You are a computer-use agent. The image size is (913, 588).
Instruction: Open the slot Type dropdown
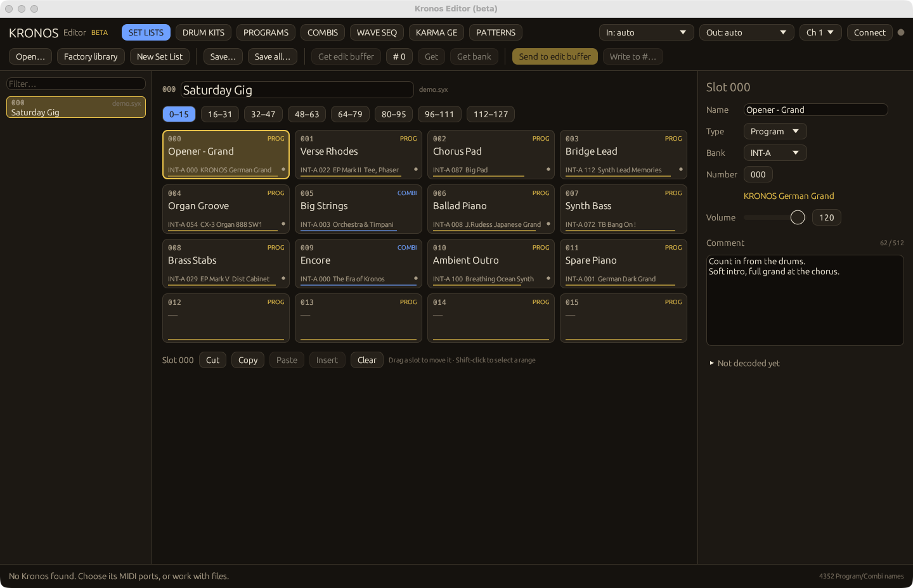(x=775, y=131)
